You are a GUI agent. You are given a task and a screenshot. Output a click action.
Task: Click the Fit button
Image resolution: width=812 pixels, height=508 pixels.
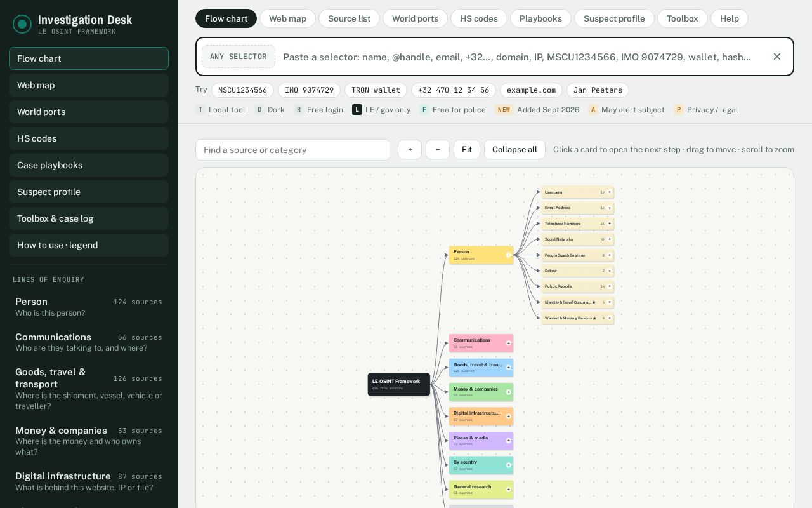pos(467,150)
